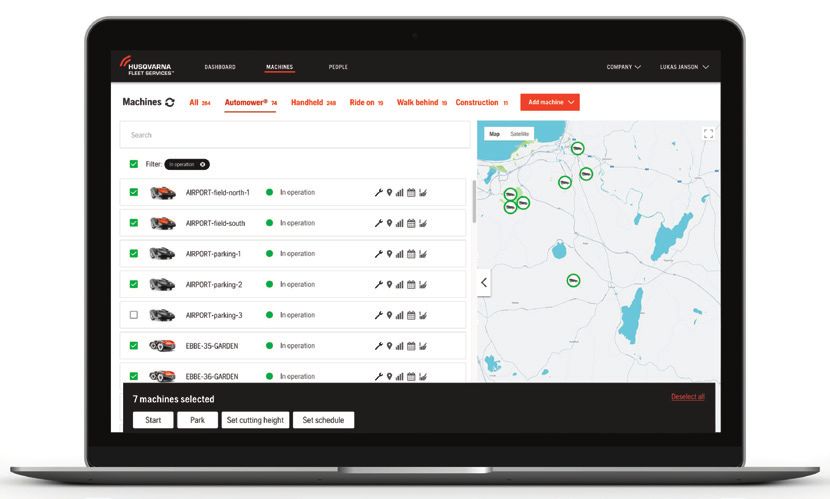Screen dimensions: 830x499
Task: Open calendar icon for EBBE-35-GARDEN
Action: click(411, 346)
